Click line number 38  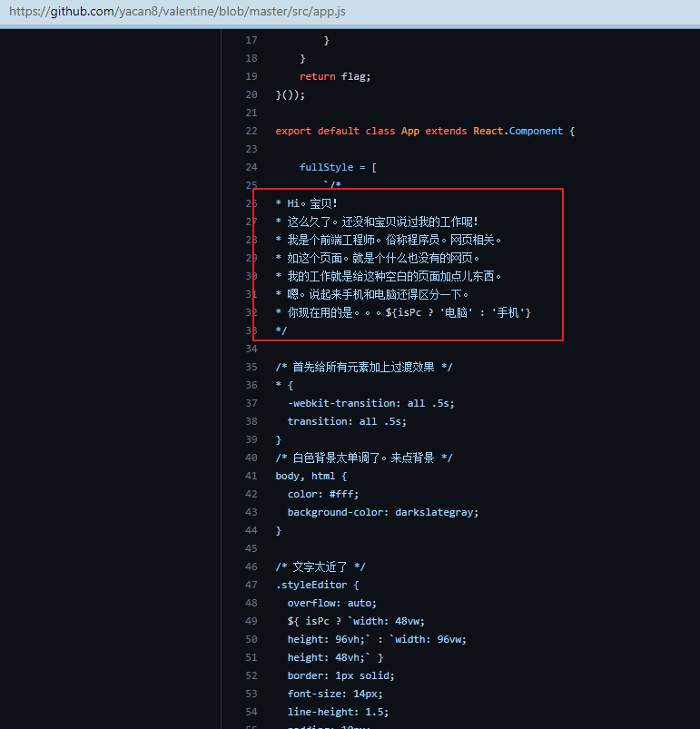point(251,421)
